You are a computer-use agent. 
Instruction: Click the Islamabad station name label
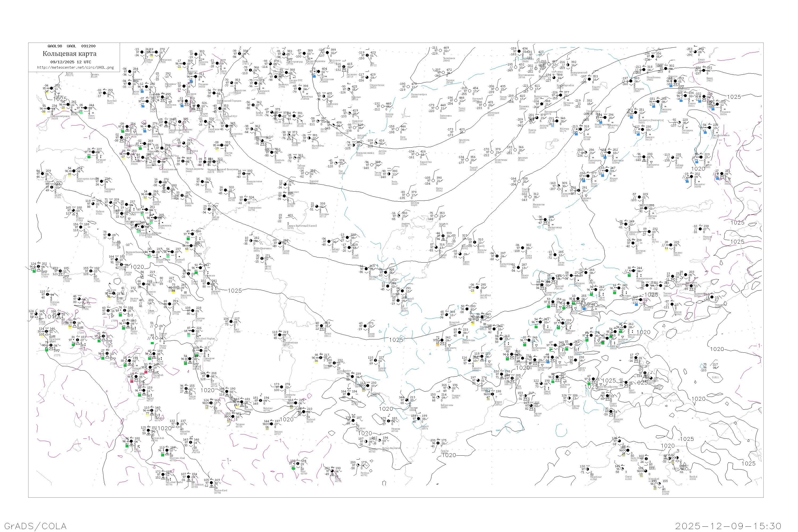(x=654, y=479)
